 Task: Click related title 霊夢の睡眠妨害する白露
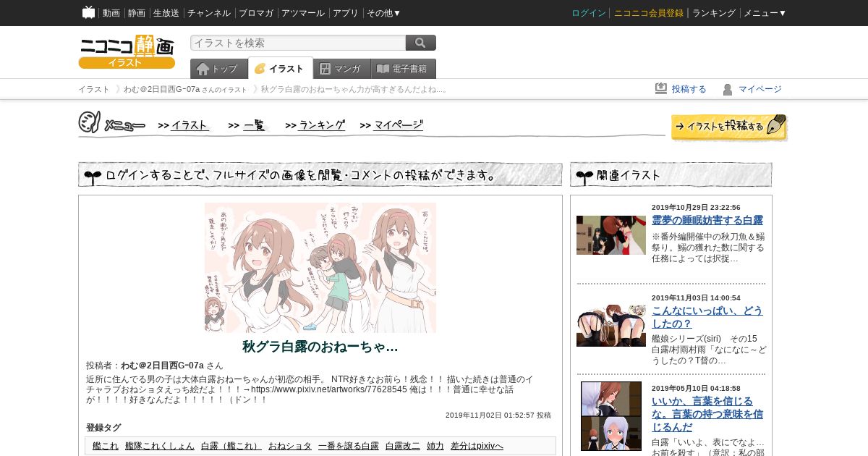pyautogui.click(x=707, y=220)
